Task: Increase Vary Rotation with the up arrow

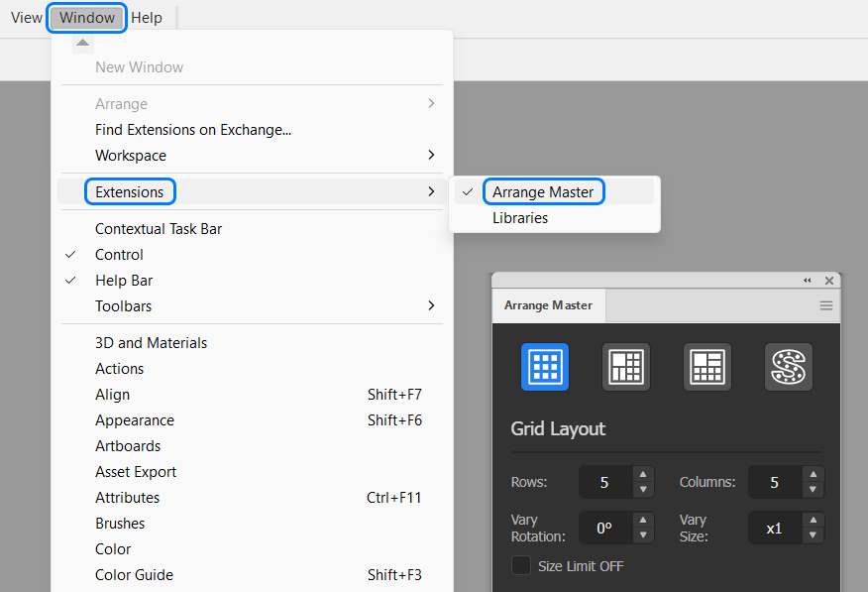Action: coord(643,520)
